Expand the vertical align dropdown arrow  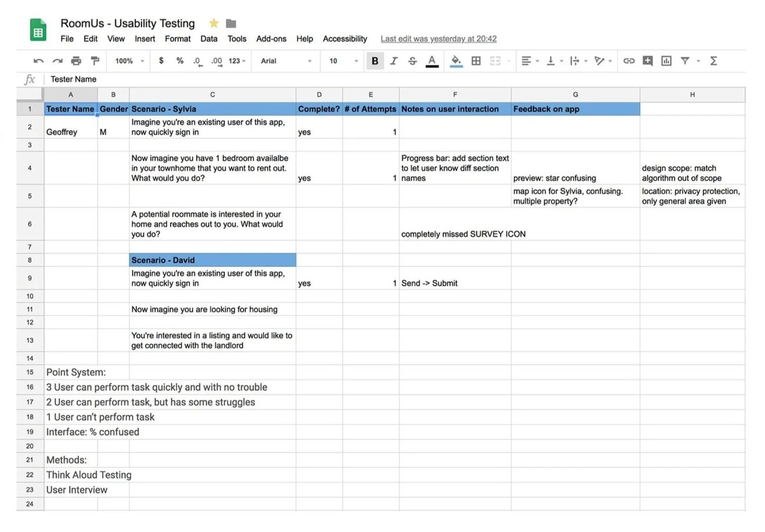[x=562, y=61]
